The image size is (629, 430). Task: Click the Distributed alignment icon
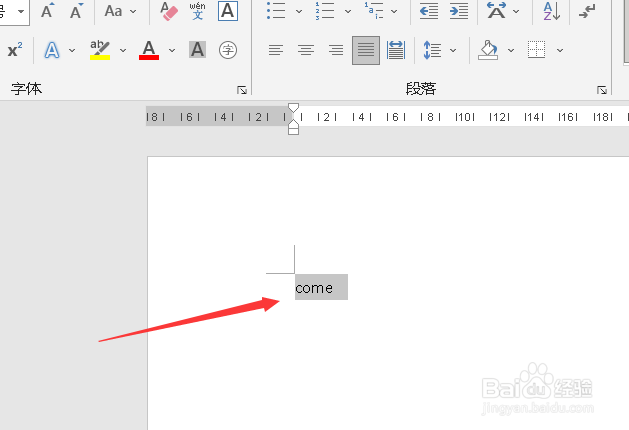[x=396, y=50]
